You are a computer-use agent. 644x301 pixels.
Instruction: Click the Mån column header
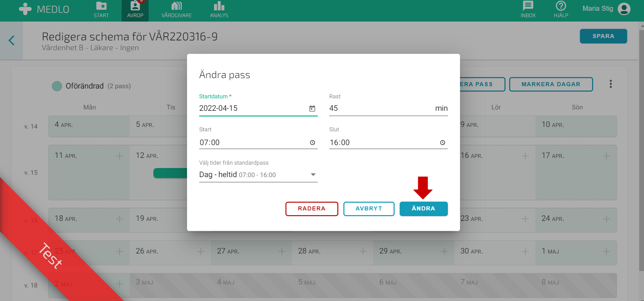pos(90,107)
